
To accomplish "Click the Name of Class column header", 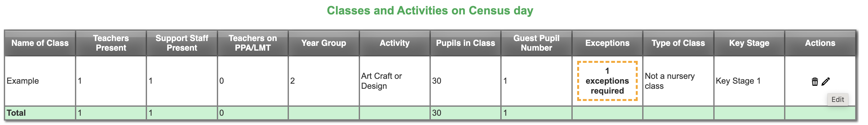I will tap(40, 43).
